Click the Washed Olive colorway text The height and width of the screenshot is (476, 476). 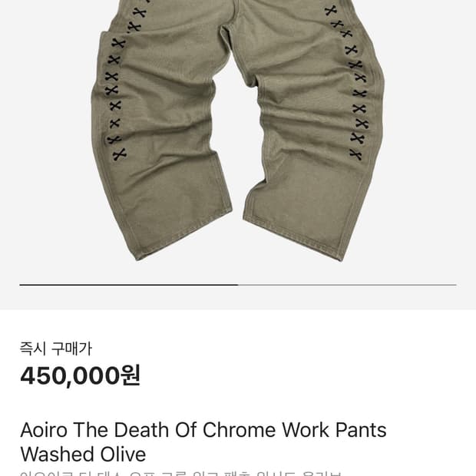83,455
